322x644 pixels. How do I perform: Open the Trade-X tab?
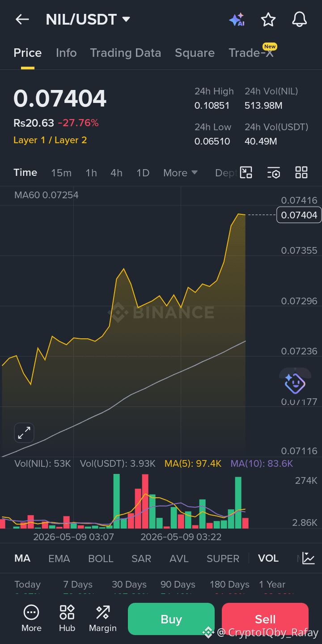click(251, 53)
